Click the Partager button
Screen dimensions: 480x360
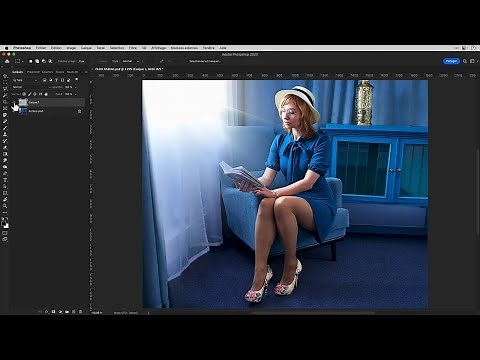coord(451,61)
